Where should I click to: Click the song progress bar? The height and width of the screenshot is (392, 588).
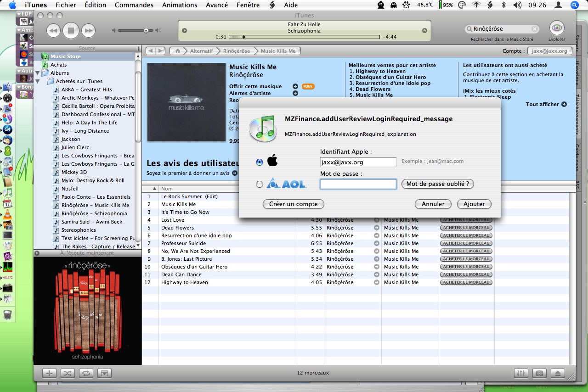coord(304,37)
